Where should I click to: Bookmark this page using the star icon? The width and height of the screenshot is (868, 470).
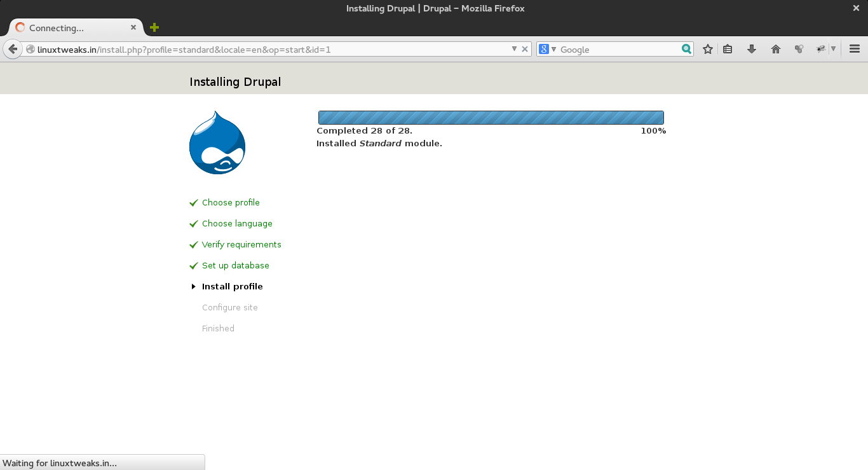point(707,48)
